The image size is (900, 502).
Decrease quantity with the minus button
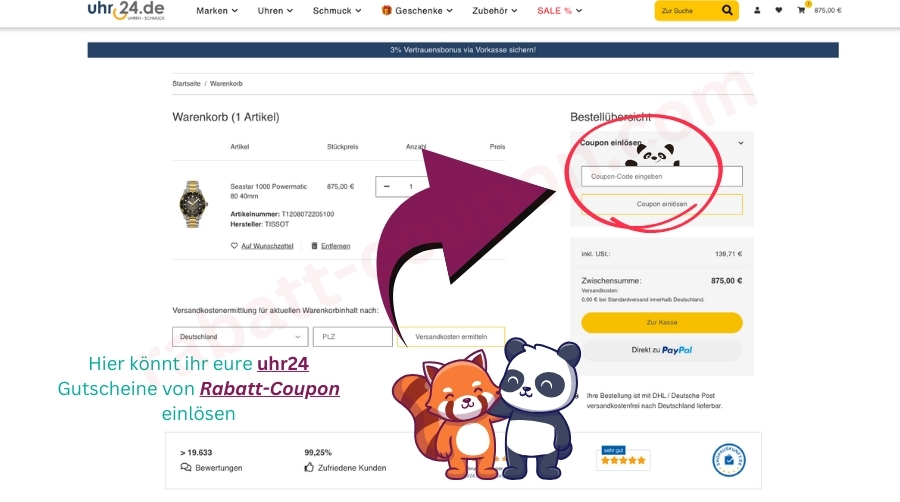pyautogui.click(x=387, y=186)
